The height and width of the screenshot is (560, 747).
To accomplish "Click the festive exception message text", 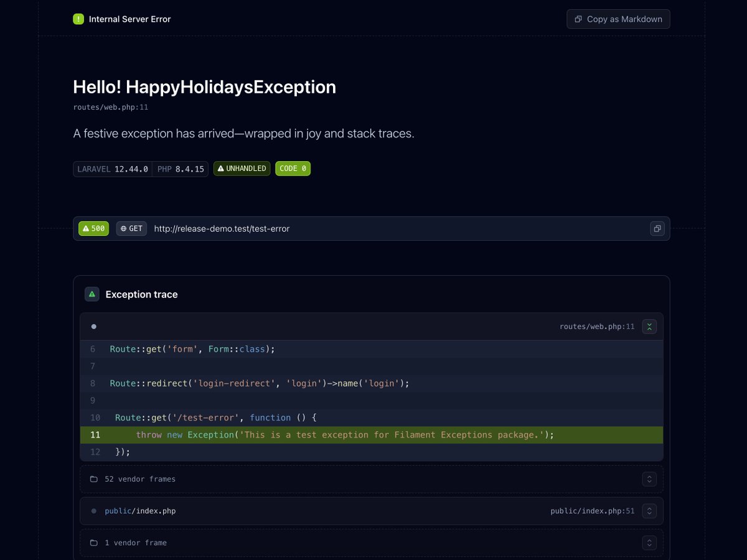I will pos(243,134).
